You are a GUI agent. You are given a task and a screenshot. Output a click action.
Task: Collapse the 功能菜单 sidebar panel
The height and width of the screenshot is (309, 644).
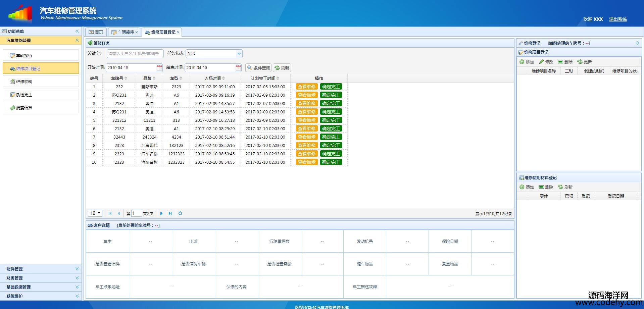point(77,31)
